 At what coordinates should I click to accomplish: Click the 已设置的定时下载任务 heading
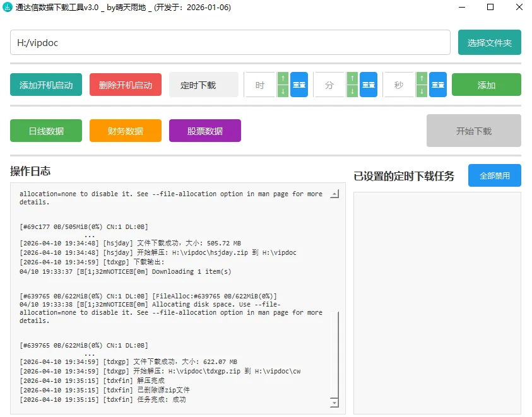(404, 176)
